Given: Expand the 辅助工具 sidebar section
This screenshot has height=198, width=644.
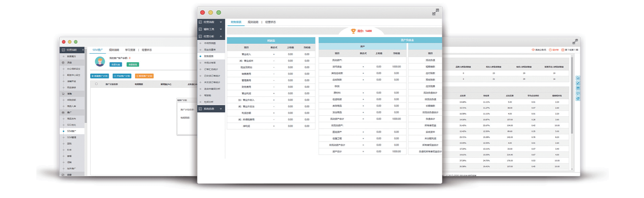Looking at the screenshot, I should coord(211,29).
